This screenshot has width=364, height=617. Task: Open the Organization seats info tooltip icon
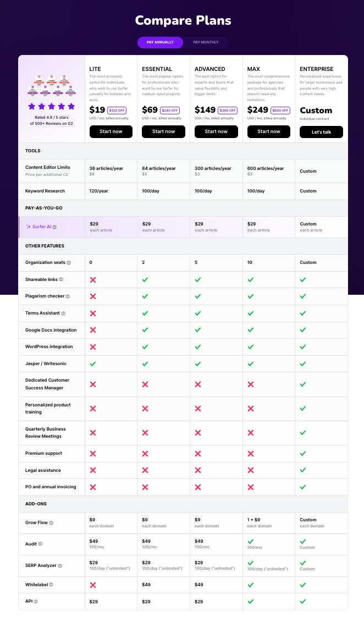point(69,263)
